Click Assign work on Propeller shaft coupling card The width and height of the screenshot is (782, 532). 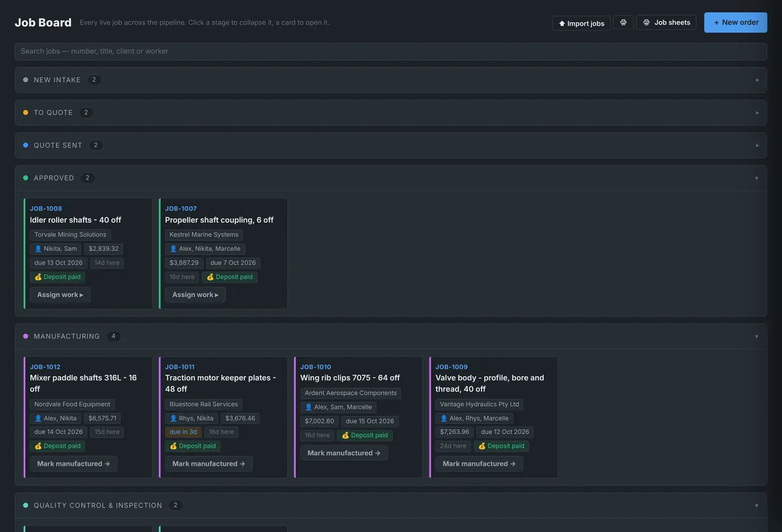coord(195,295)
